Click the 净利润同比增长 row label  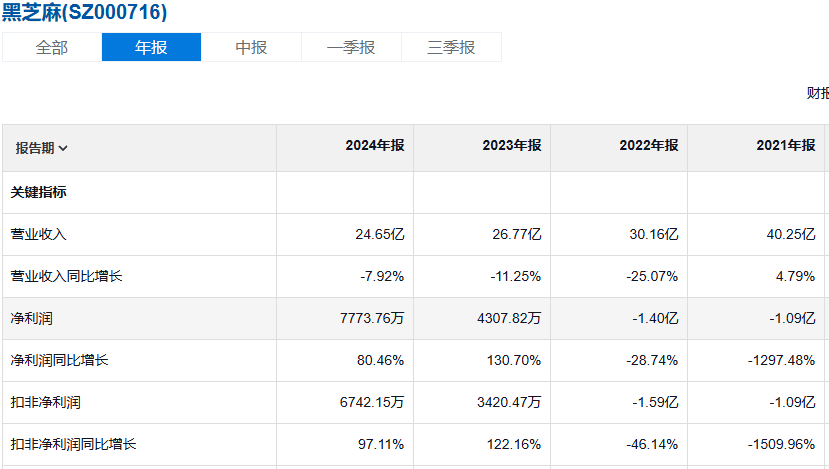point(59,360)
